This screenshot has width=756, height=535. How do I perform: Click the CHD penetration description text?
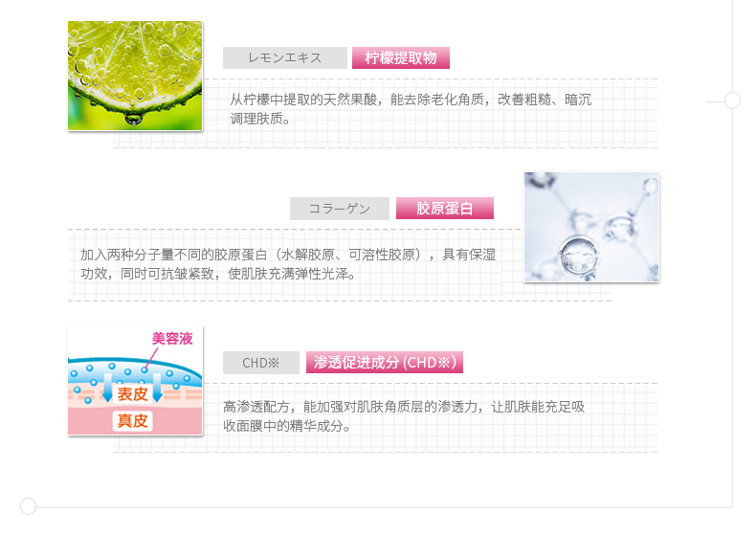404,416
